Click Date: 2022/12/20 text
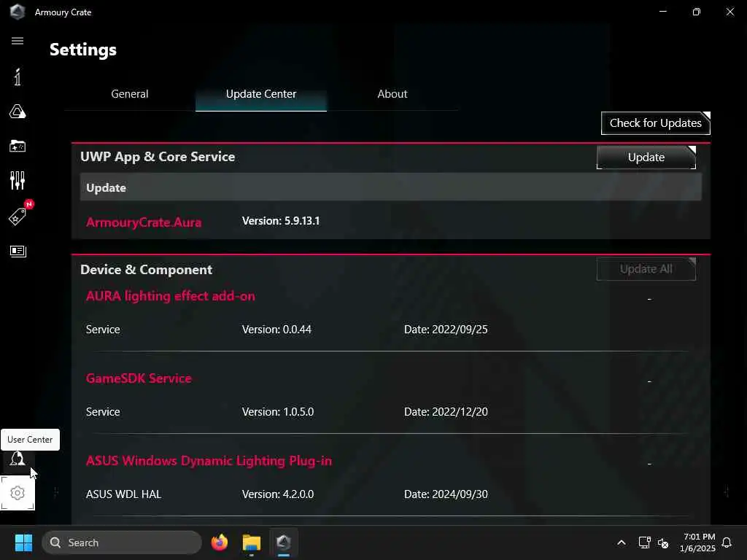 (x=446, y=412)
